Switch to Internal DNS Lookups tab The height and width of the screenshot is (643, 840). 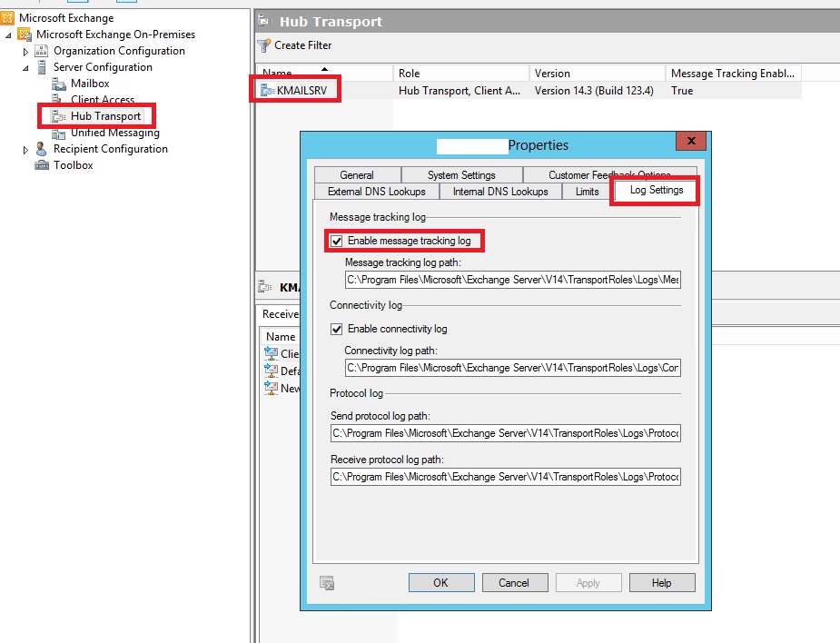tap(500, 192)
